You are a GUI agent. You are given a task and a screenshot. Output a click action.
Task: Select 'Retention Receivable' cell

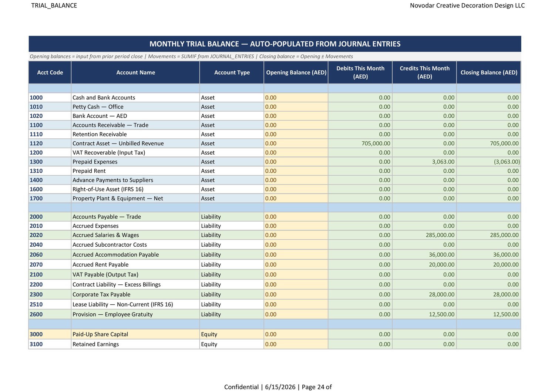[135, 134]
